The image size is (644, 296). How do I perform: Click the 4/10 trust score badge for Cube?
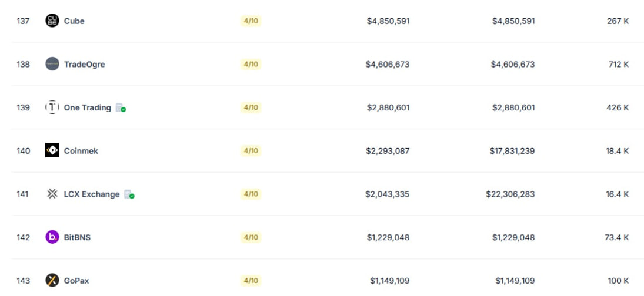(x=251, y=21)
